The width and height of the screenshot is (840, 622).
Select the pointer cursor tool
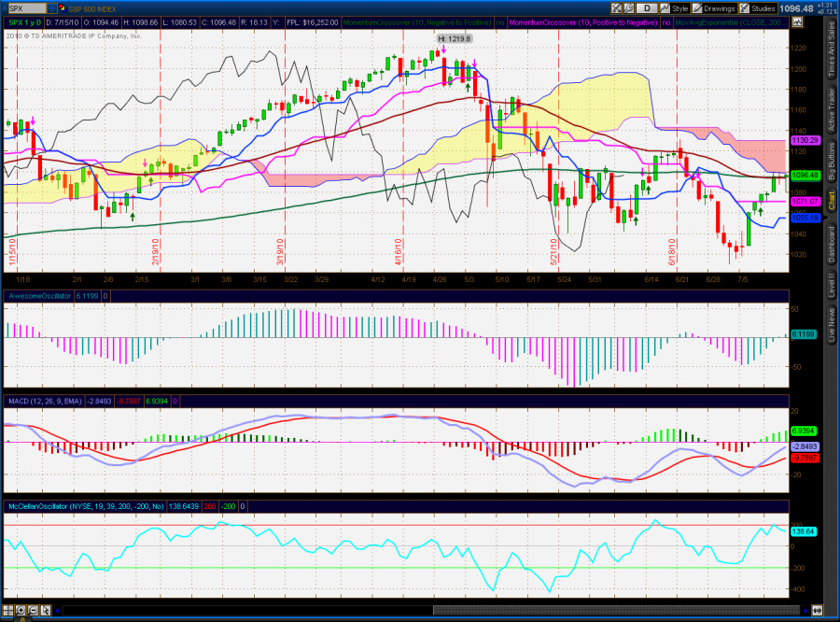[x=45, y=610]
